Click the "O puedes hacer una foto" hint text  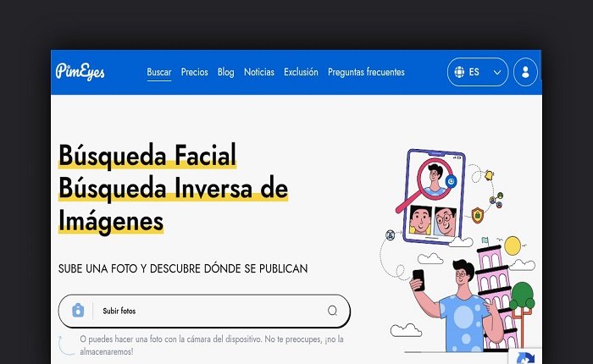pyautogui.click(x=212, y=345)
